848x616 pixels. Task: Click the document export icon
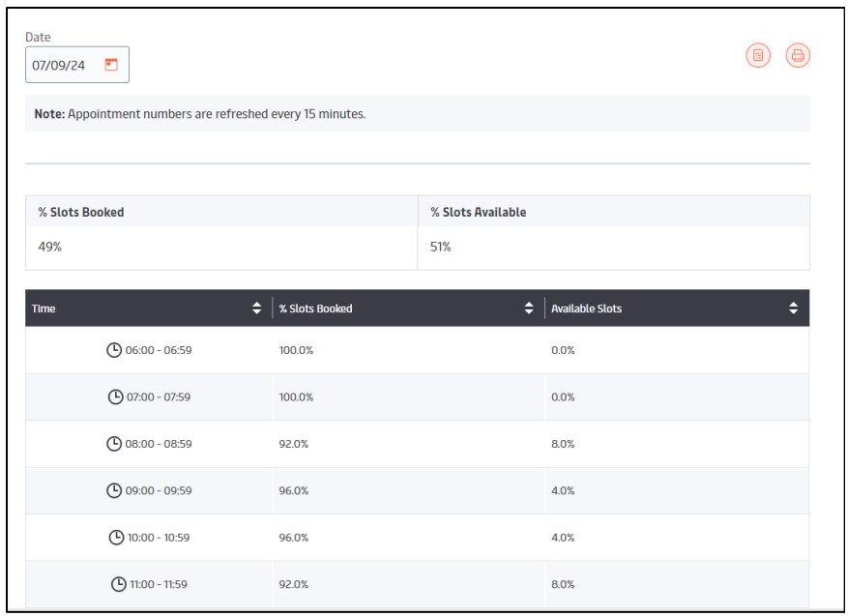[758, 56]
